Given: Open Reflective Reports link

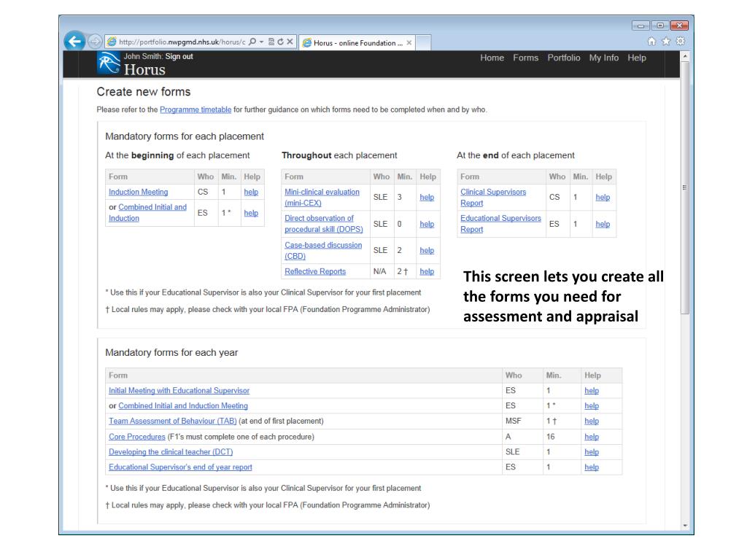Looking at the screenshot, I should pyautogui.click(x=315, y=271).
